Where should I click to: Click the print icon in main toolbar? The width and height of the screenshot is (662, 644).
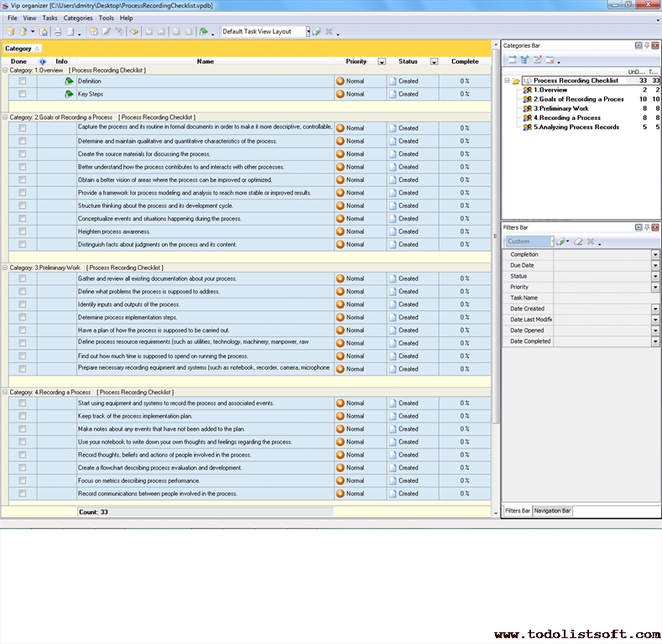58,32
